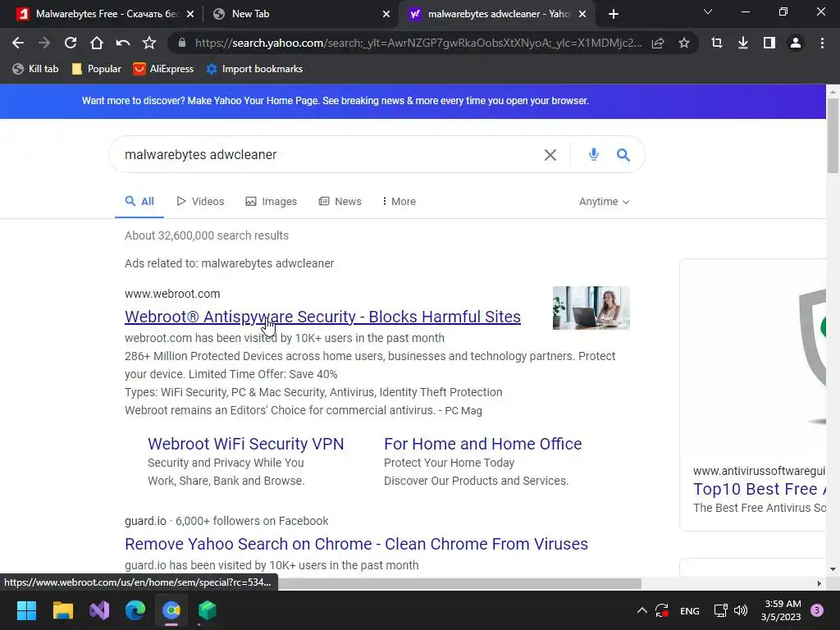The height and width of the screenshot is (630, 840).
Task: Change the ENG input language
Action: tap(689, 610)
